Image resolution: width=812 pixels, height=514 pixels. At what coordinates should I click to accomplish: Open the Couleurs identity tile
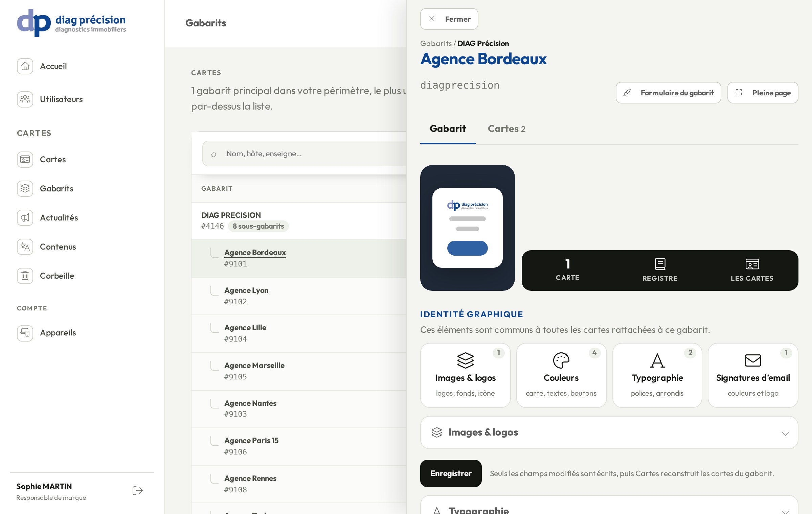(x=561, y=375)
